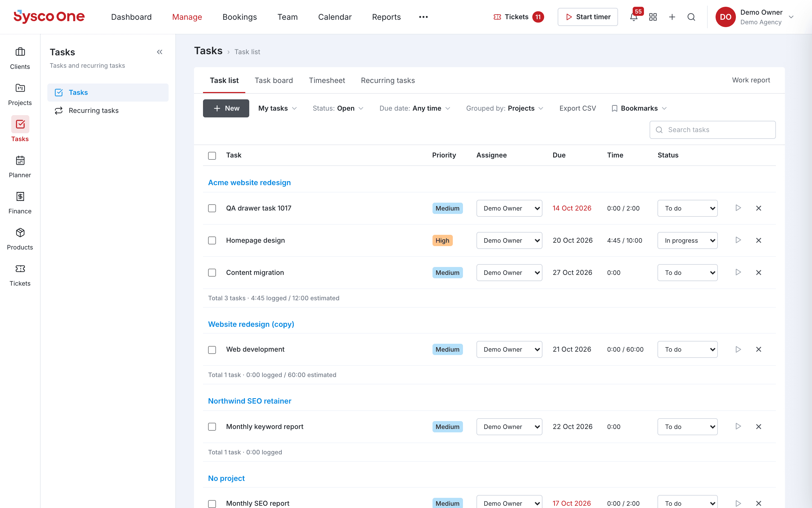The width and height of the screenshot is (812, 508).
Task: Open the Grouped by: Projects dropdown
Action: [504, 108]
